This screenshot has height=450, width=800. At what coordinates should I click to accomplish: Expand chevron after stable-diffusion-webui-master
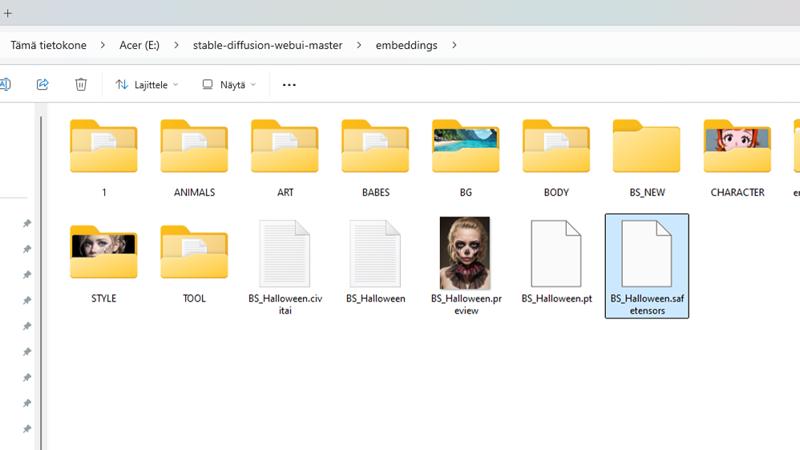[x=359, y=45]
